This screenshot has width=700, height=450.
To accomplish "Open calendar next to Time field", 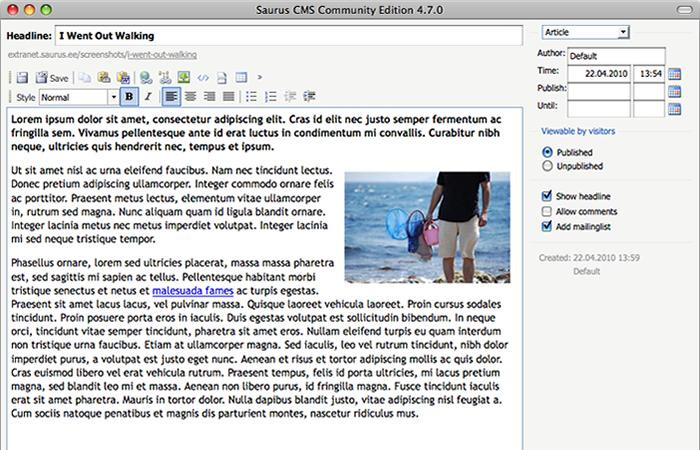I will [675, 74].
